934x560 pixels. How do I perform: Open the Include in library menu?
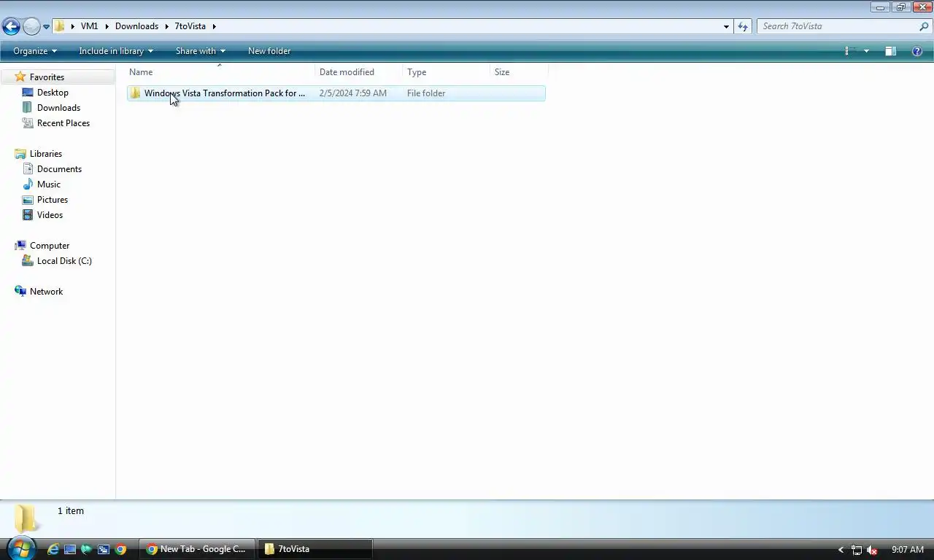point(116,51)
